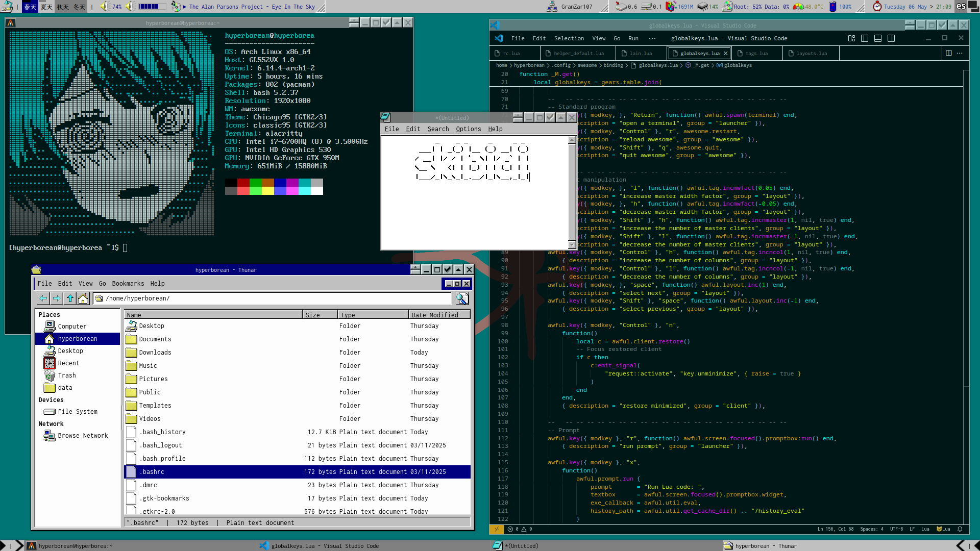Select the Desktop folder icon in file list
The height and width of the screenshot is (551, 980).
click(131, 326)
